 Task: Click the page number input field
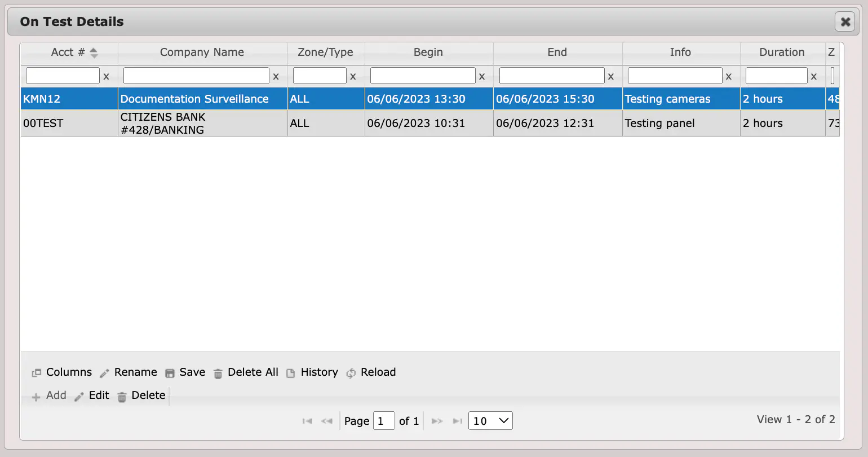tap(384, 421)
